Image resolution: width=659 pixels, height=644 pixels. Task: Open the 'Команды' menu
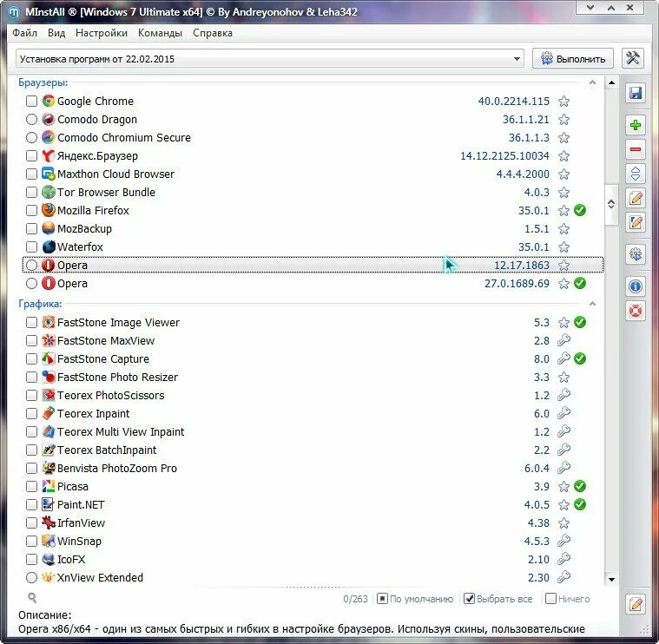pyautogui.click(x=160, y=33)
